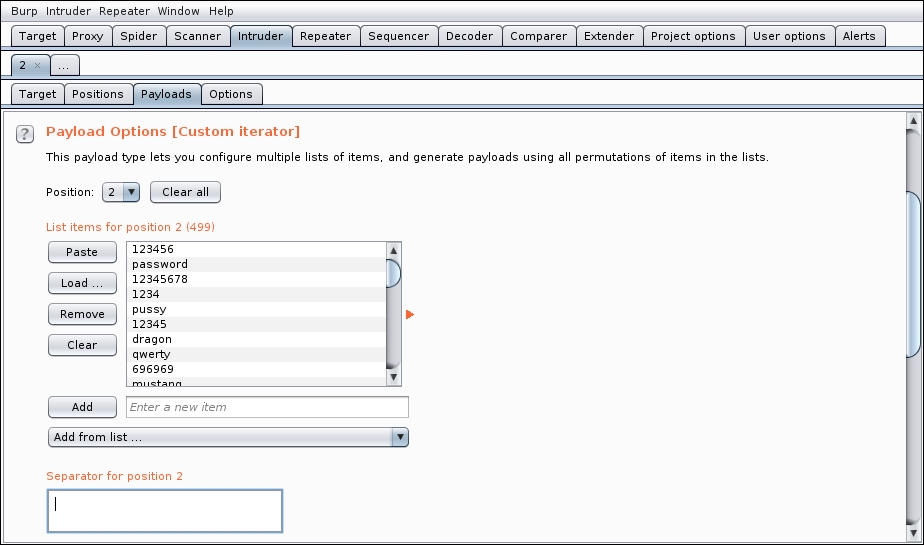Open the Alerts tab
The height and width of the screenshot is (545, 924).
tap(859, 36)
